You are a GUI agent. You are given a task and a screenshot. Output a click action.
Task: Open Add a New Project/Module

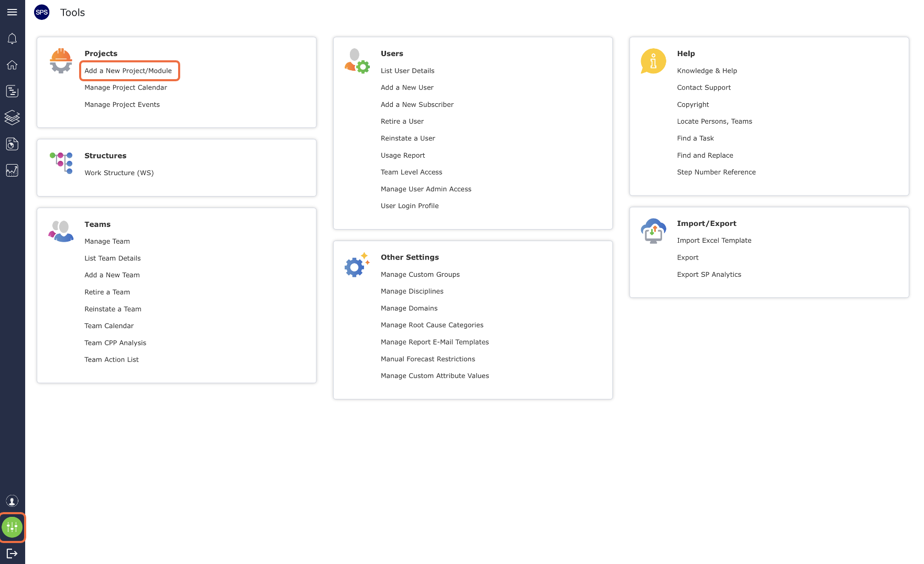coord(128,71)
